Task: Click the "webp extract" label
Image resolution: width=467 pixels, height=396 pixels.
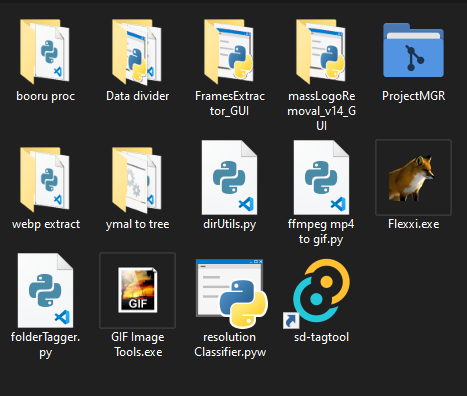Action: coord(46,224)
